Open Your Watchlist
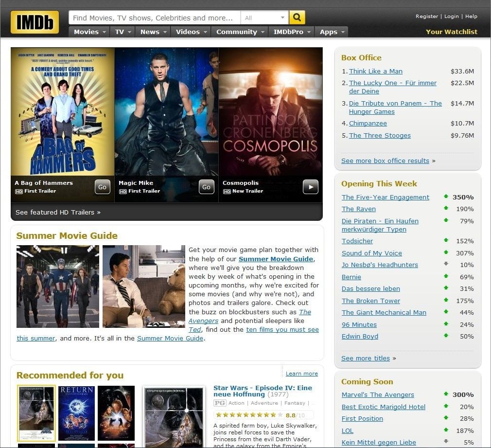The width and height of the screenshot is (491, 448). tap(451, 32)
